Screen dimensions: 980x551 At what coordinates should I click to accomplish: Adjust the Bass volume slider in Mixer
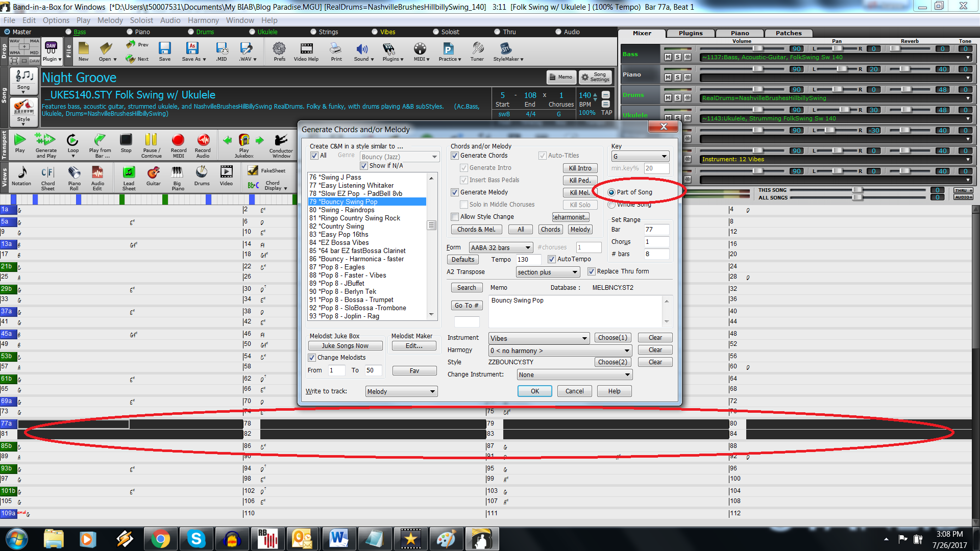coord(757,48)
